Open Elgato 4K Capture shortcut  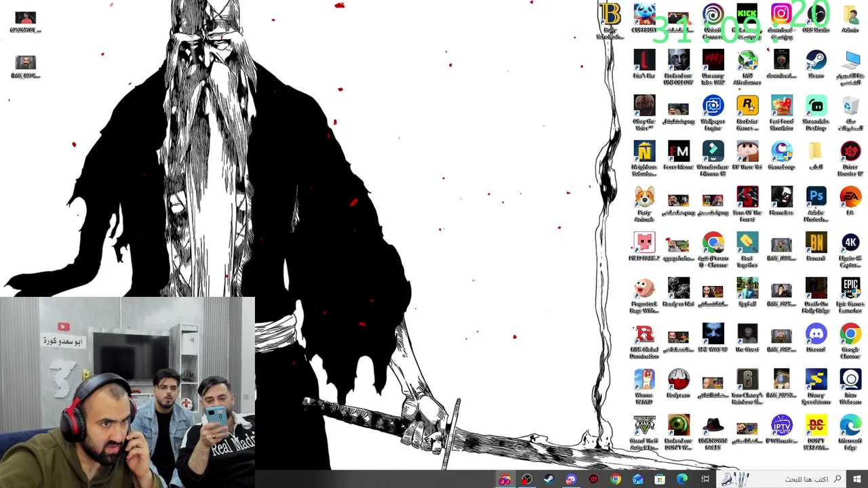pyautogui.click(x=850, y=249)
